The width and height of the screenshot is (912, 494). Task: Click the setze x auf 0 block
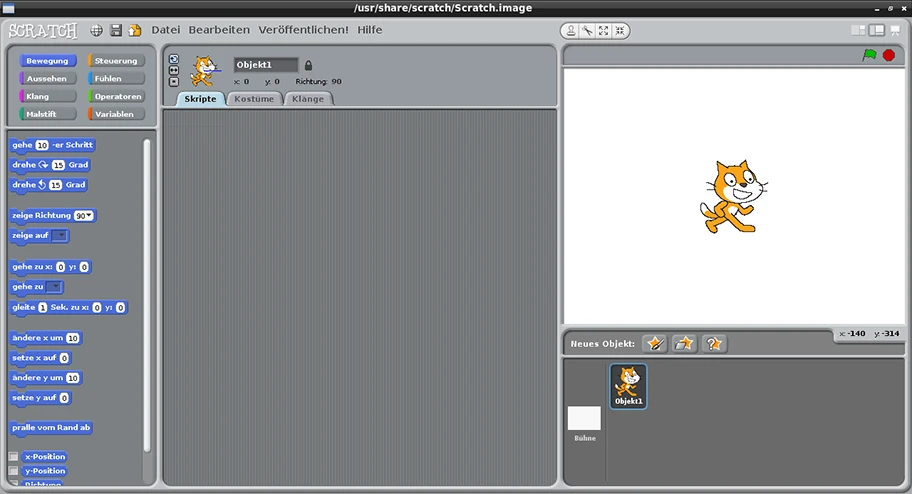click(x=40, y=358)
